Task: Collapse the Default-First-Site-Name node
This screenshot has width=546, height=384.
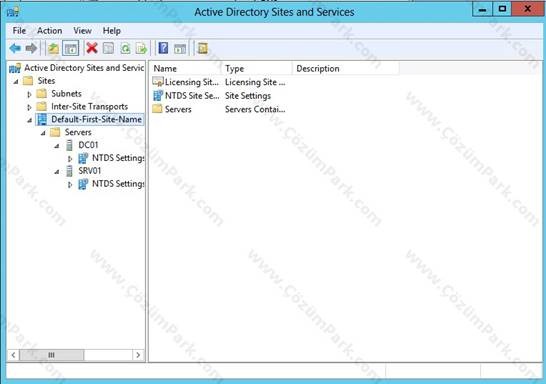Action: (30, 120)
